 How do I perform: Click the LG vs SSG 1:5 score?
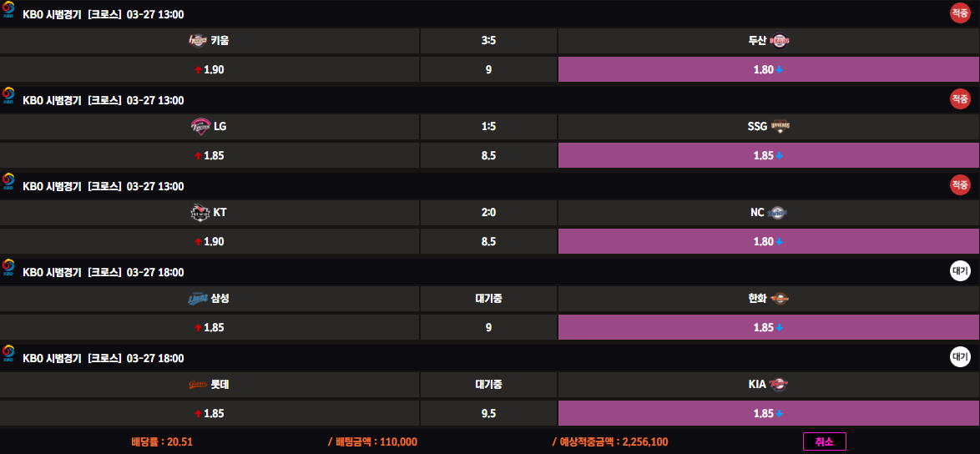click(x=488, y=127)
